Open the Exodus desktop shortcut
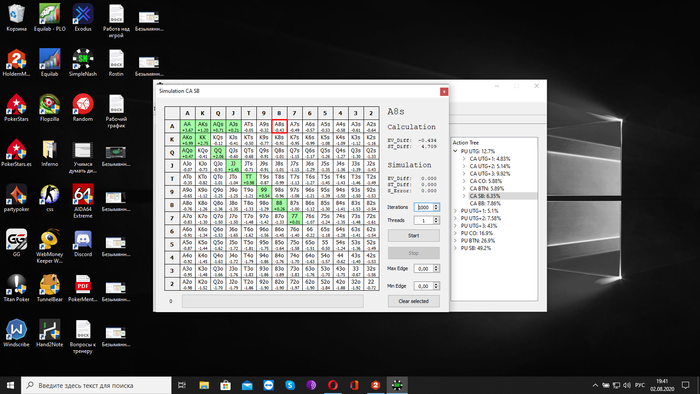700x394 pixels. coord(83,18)
